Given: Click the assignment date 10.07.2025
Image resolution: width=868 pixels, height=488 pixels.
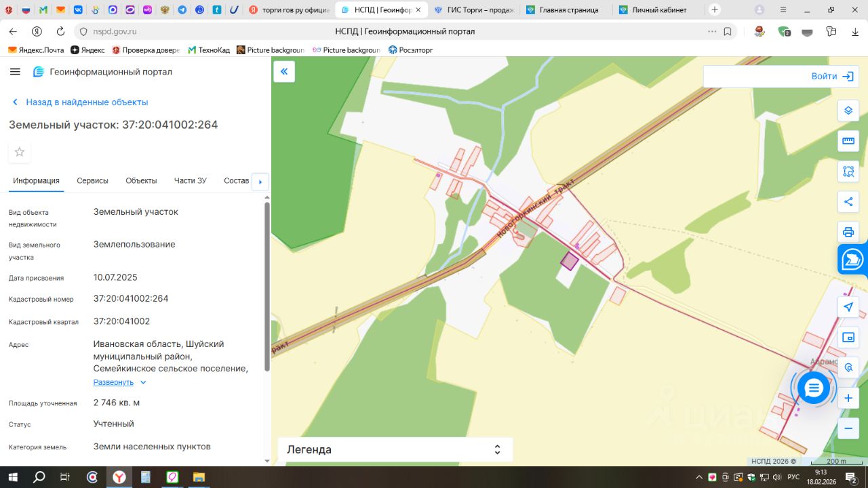Looking at the screenshot, I should [115, 277].
